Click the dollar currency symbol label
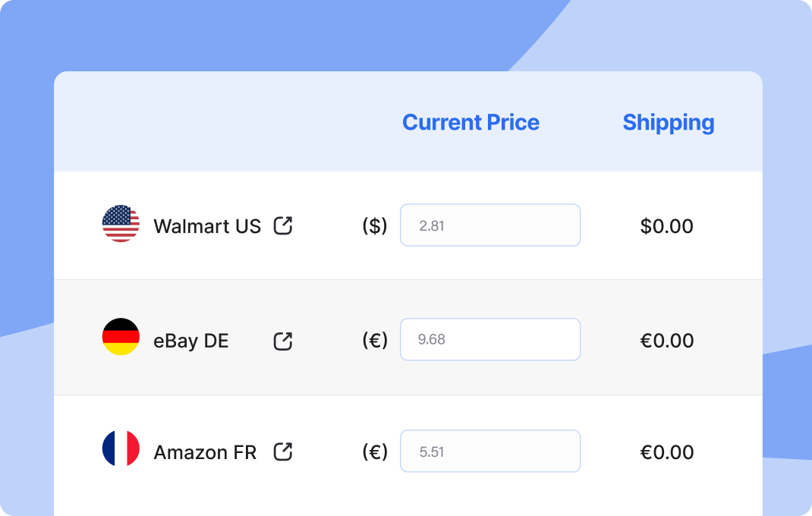Screen dimensions: 812x516 [x=374, y=226]
